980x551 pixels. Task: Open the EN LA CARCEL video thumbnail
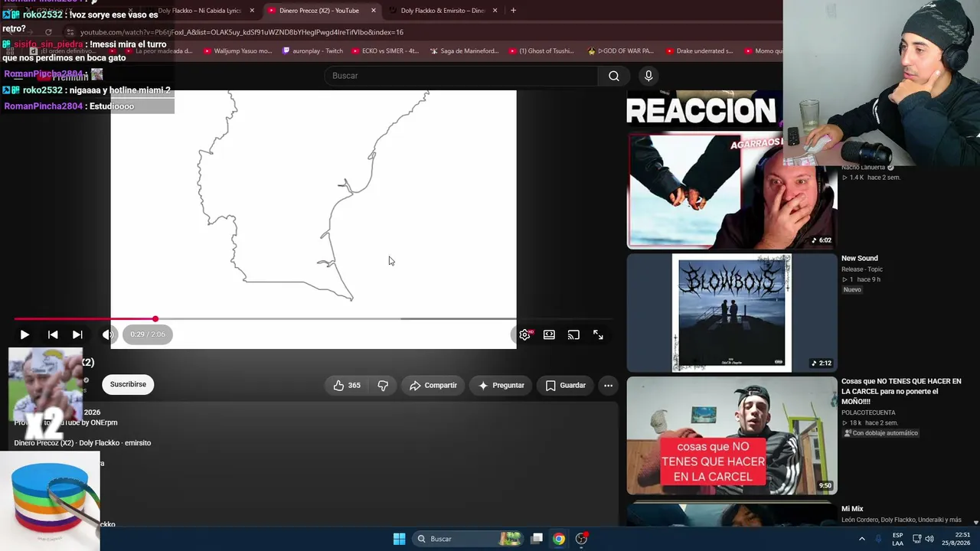(732, 435)
